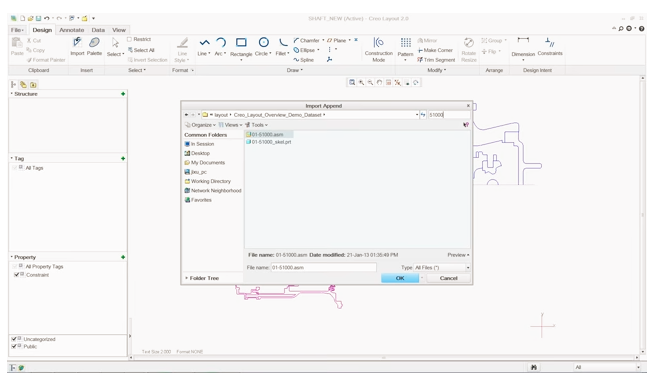The height and width of the screenshot is (379, 658).
Task: Click the context help icon in Import Append dialog
Action: (x=466, y=125)
